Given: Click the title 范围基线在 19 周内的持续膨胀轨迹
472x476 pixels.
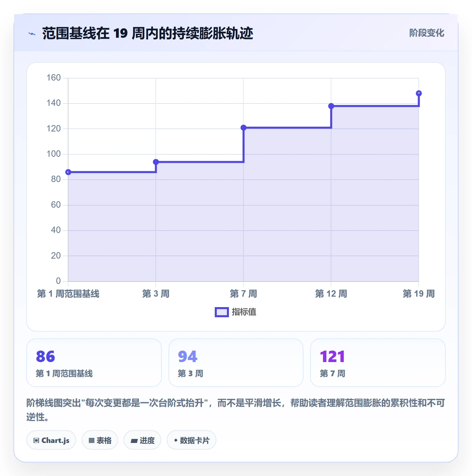Looking at the screenshot, I should (x=148, y=34).
